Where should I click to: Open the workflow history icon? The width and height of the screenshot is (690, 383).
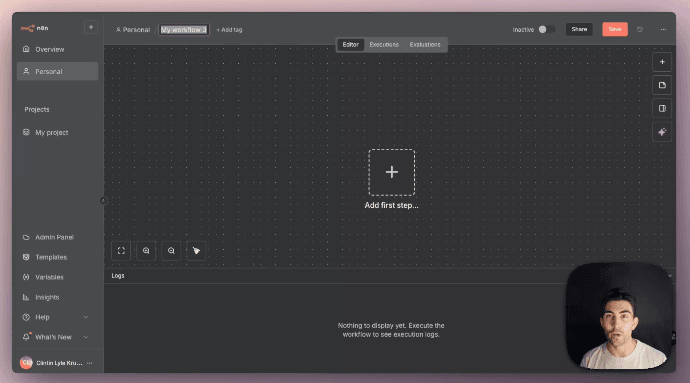pos(640,29)
